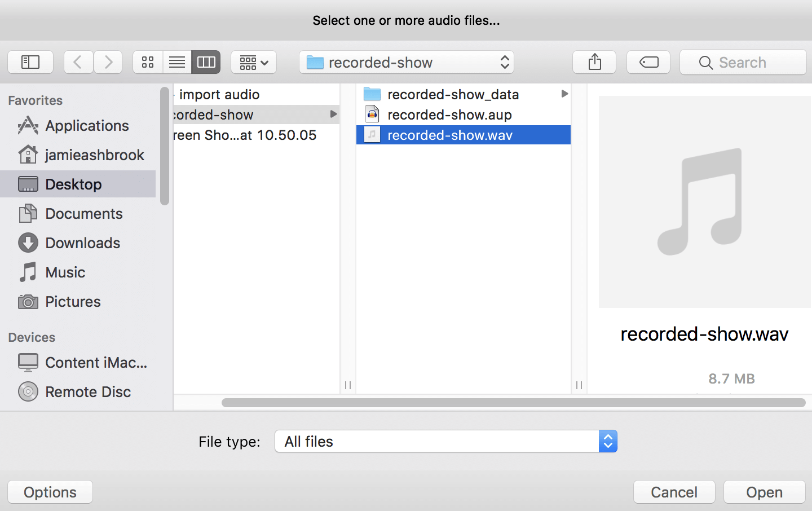Select Applications in Favorites
Image resolution: width=812 pixels, height=511 pixels.
[x=86, y=125]
